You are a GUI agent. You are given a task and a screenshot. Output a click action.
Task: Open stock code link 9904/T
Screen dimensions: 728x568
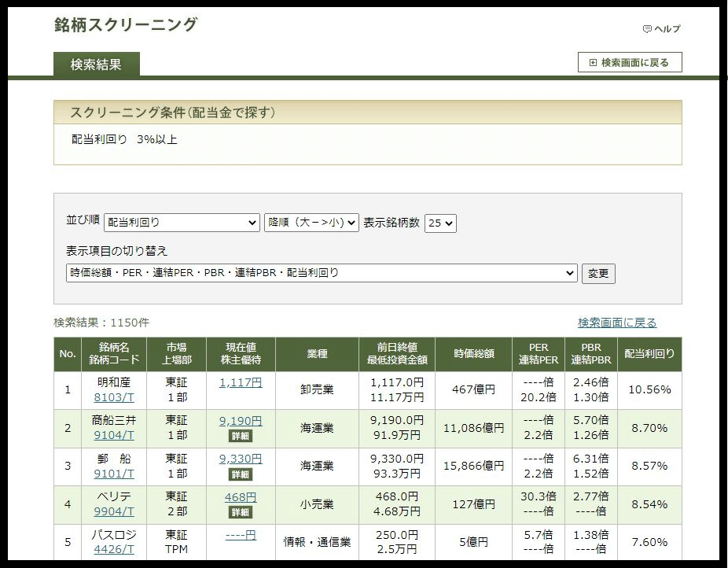[x=114, y=511]
